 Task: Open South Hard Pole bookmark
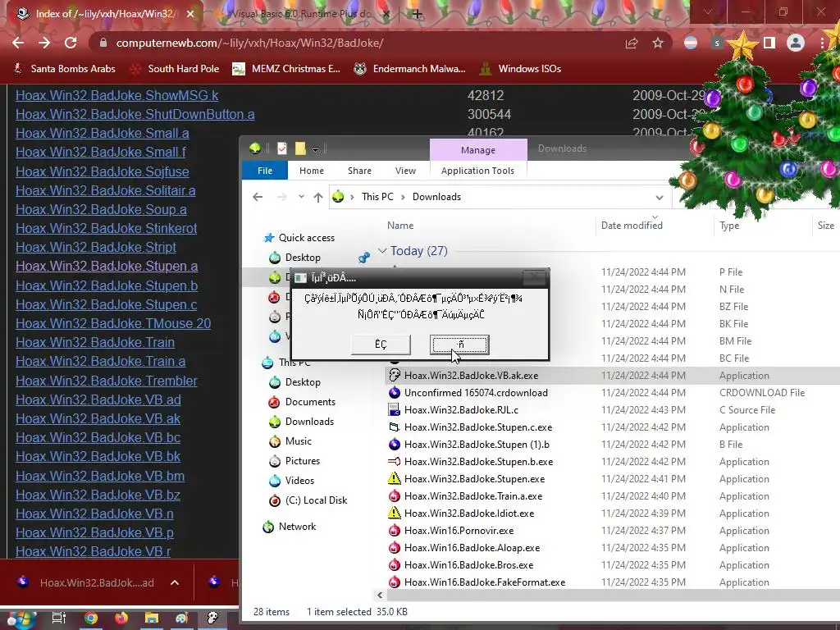[x=175, y=69]
